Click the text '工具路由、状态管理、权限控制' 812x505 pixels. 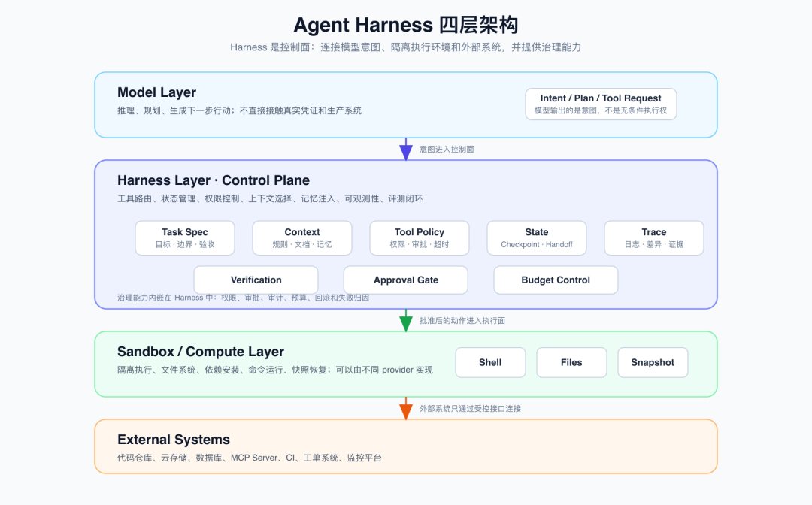pos(270,198)
